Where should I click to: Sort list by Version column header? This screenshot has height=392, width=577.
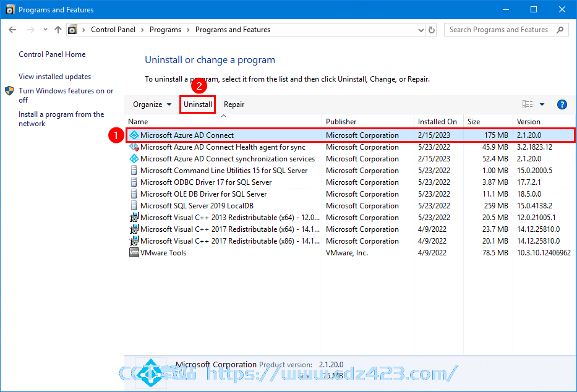[544, 122]
